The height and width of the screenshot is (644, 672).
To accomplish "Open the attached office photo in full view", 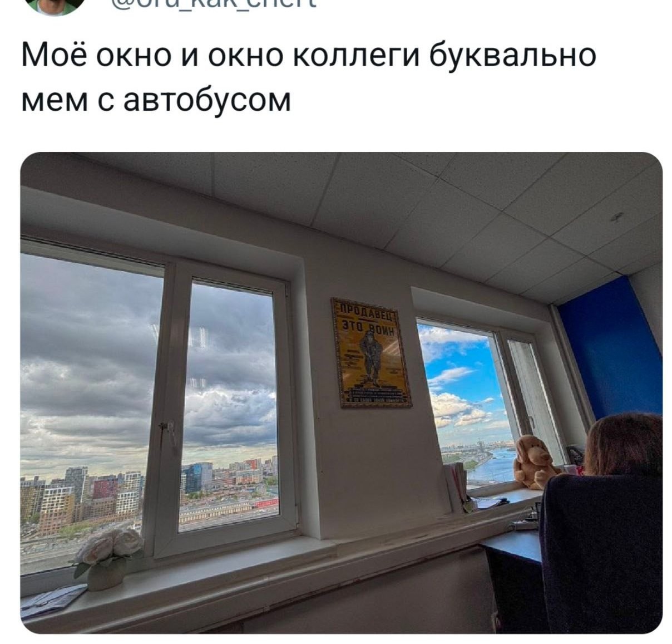I will pyautogui.click(x=341, y=392).
